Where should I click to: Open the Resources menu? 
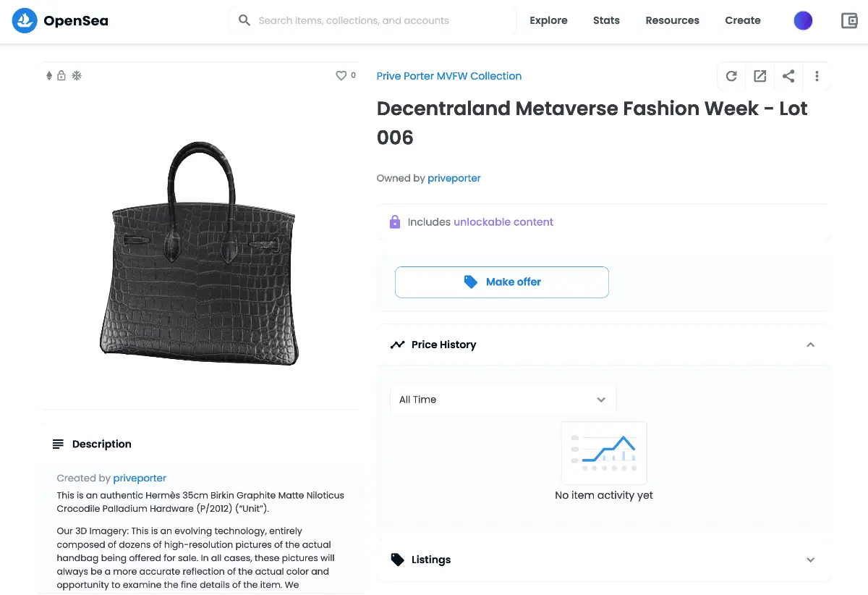coord(672,20)
